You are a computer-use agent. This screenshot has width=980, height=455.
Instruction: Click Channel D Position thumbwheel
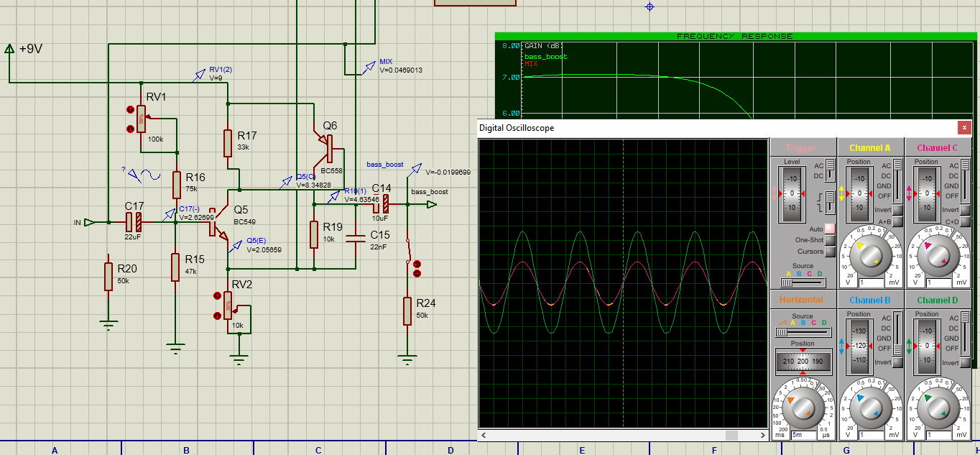click(927, 346)
